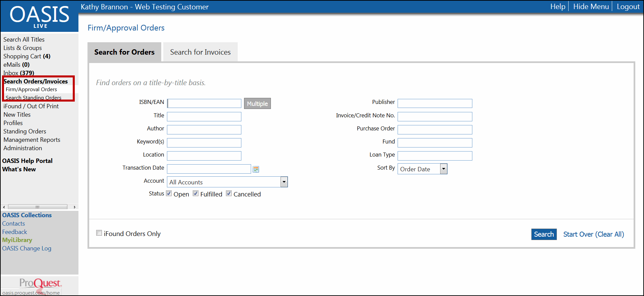This screenshot has height=296, width=644.
Task: Open Administration in sidebar
Action: (x=23, y=148)
